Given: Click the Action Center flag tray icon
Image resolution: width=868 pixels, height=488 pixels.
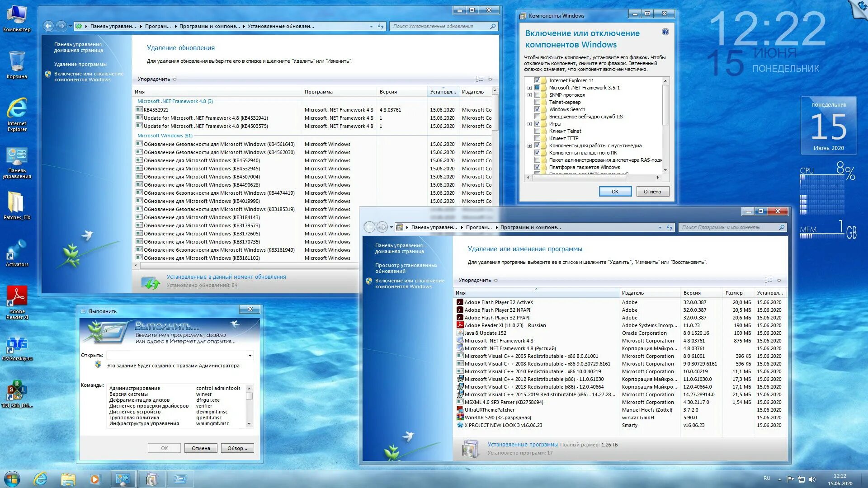Looking at the screenshot, I should click(x=790, y=479).
